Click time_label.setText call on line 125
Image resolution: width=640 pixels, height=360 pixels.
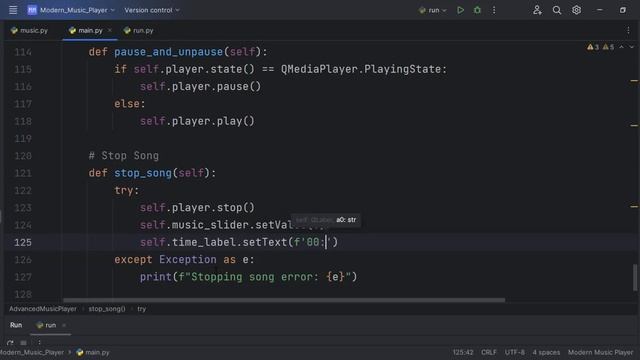229,242
